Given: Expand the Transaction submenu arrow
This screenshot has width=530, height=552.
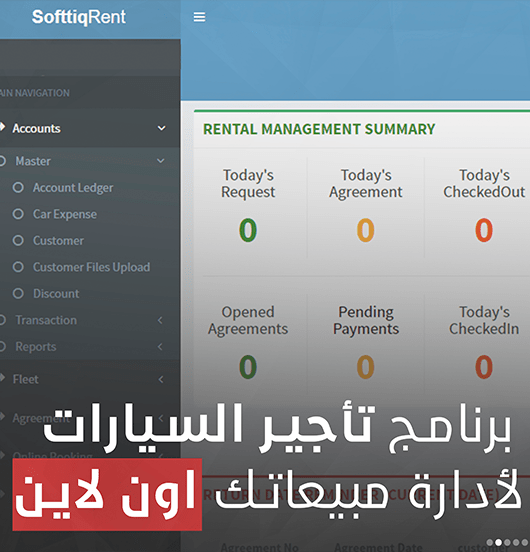Looking at the screenshot, I should tap(160, 320).
